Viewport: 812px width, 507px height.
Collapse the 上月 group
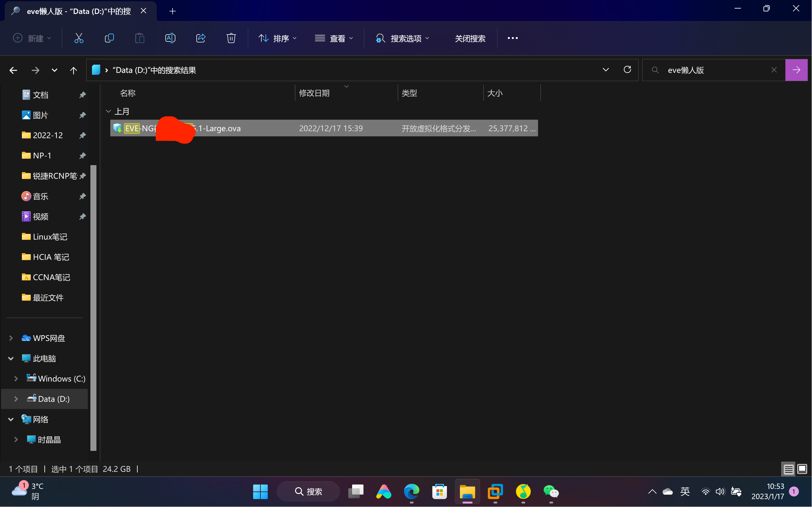pyautogui.click(x=108, y=111)
